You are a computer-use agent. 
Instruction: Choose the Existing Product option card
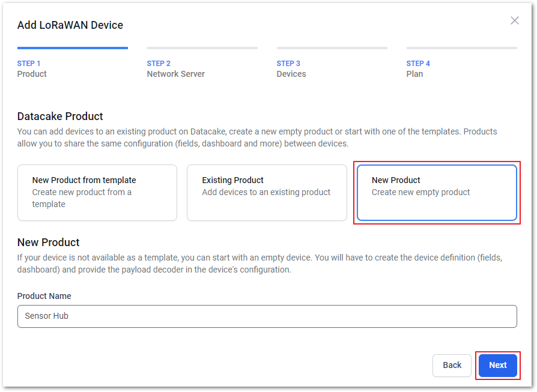point(267,193)
